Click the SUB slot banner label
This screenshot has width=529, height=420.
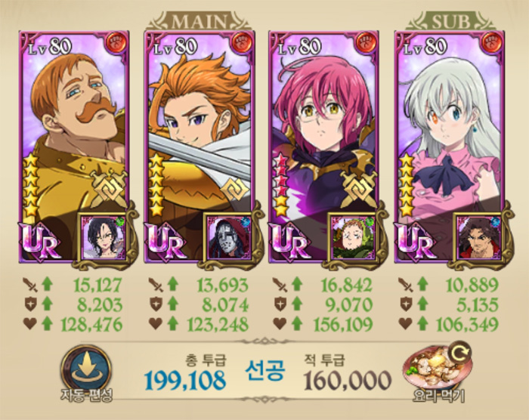[450, 22]
